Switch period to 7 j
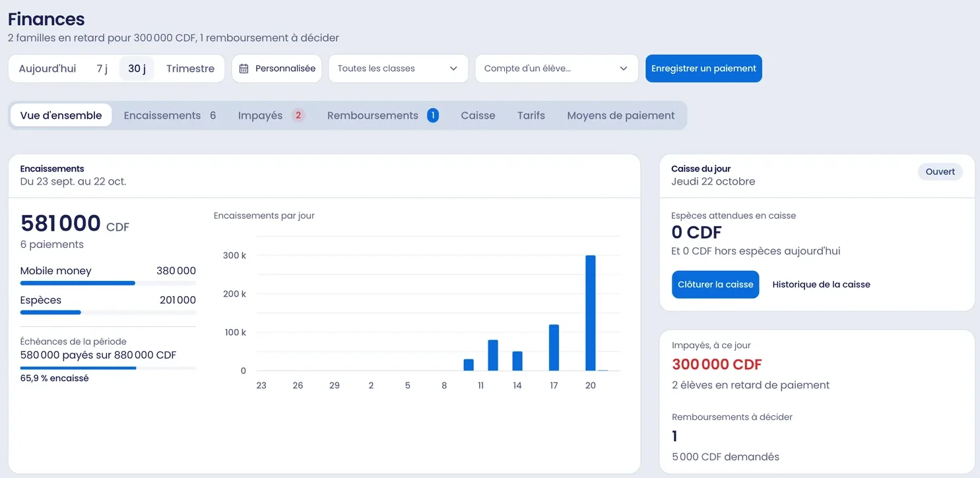 [x=102, y=69]
